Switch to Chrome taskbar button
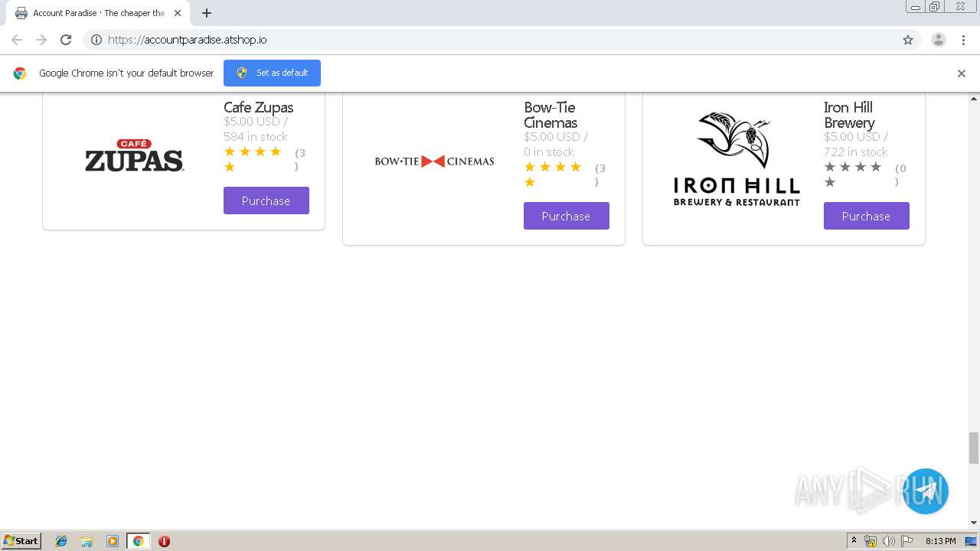This screenshot has height=551, width=980. [x=138, y=541]
